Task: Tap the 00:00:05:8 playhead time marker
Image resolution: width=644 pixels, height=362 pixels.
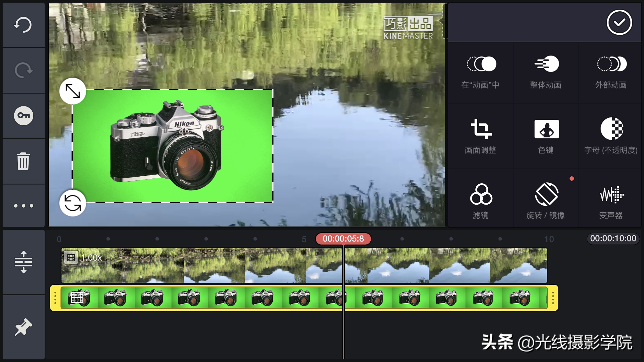Action: pos(343,239)
